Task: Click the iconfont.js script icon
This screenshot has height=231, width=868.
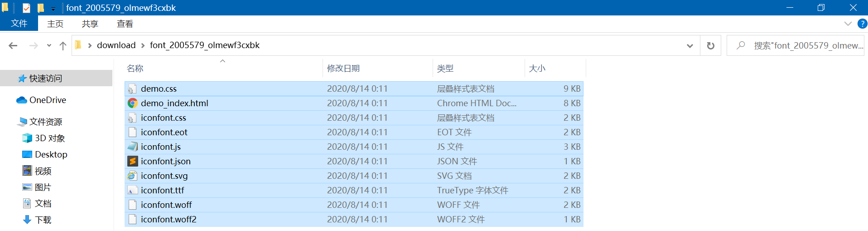Action: tap(132, 147)
